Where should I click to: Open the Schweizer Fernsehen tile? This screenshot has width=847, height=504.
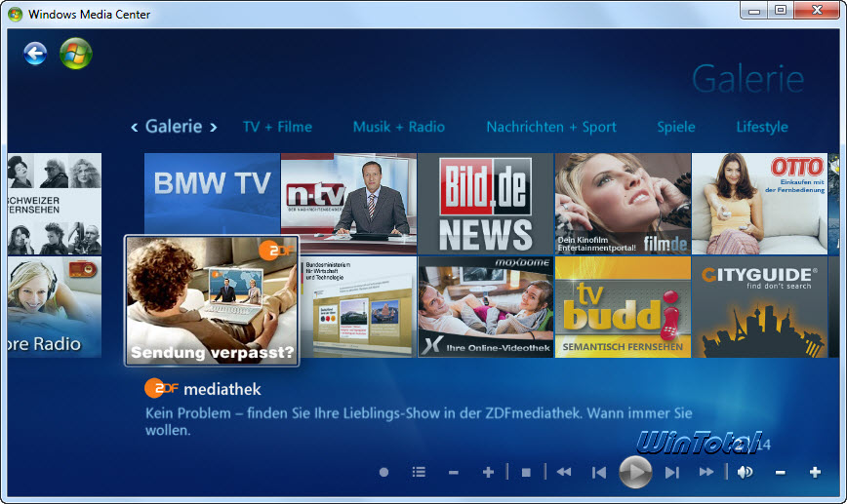55,204
